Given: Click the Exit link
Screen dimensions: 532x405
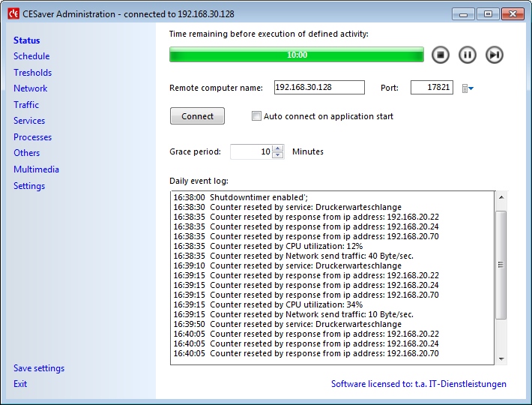Looking at the screenshot, I should (20, 384).
